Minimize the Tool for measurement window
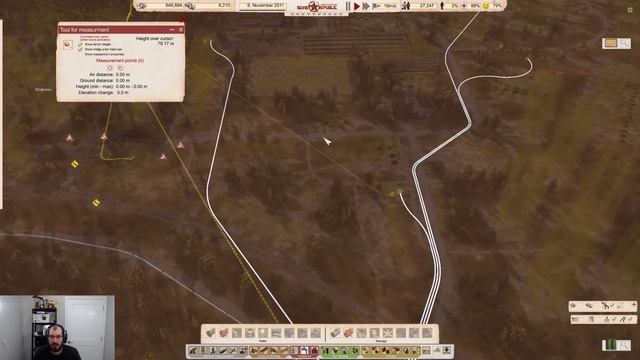The image size is (640, 360). point(172,30)
